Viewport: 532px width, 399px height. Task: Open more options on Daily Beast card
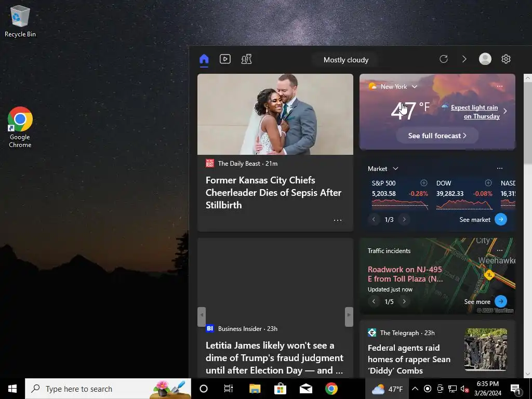click(337, 220)
